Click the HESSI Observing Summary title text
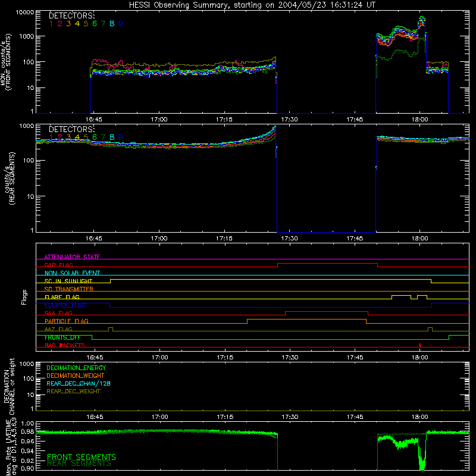 252,5
